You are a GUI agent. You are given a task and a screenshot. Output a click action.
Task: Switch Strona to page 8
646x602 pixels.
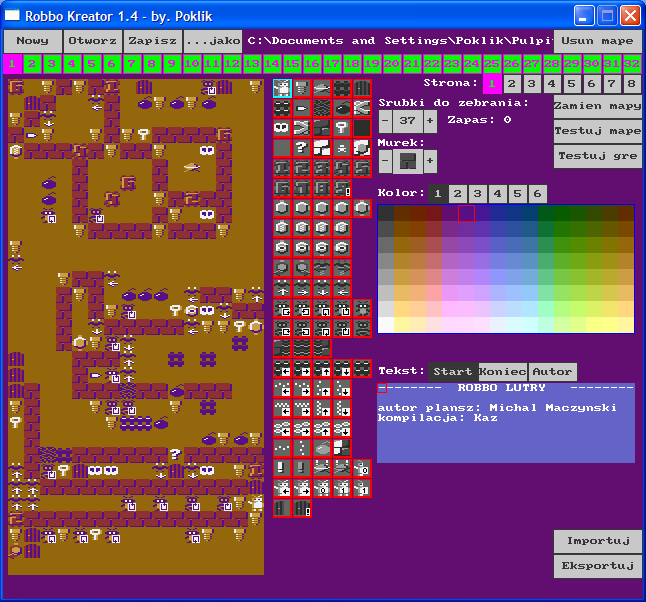[x=632, y=84]
